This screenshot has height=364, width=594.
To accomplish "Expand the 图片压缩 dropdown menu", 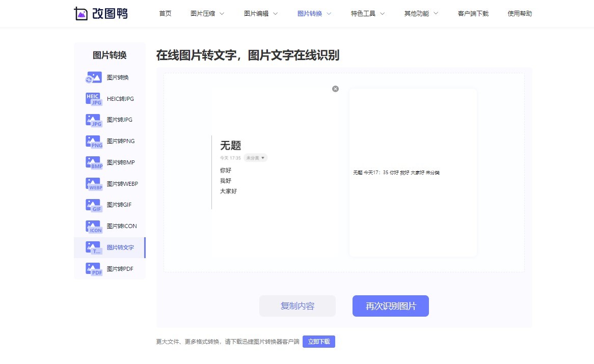I will [x=207, y=14].
